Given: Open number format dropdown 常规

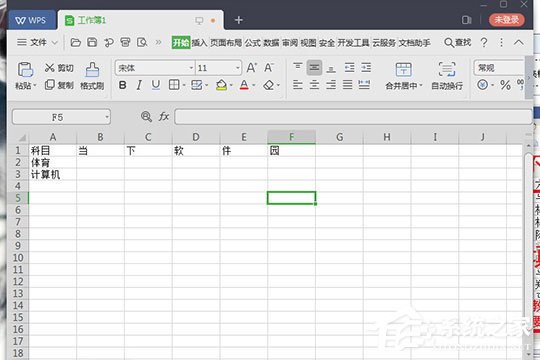Looking at the screenshot, I should coord(499,68).
